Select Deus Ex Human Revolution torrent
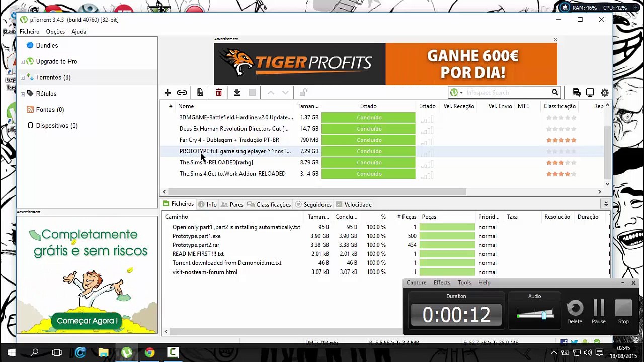 (x=382, y=129)
